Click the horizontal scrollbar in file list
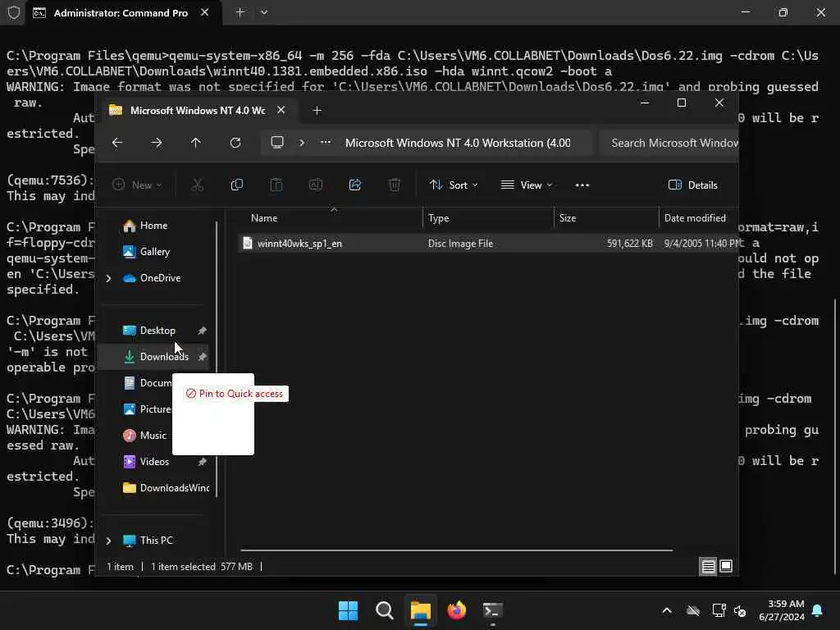 tap(456, 550)
